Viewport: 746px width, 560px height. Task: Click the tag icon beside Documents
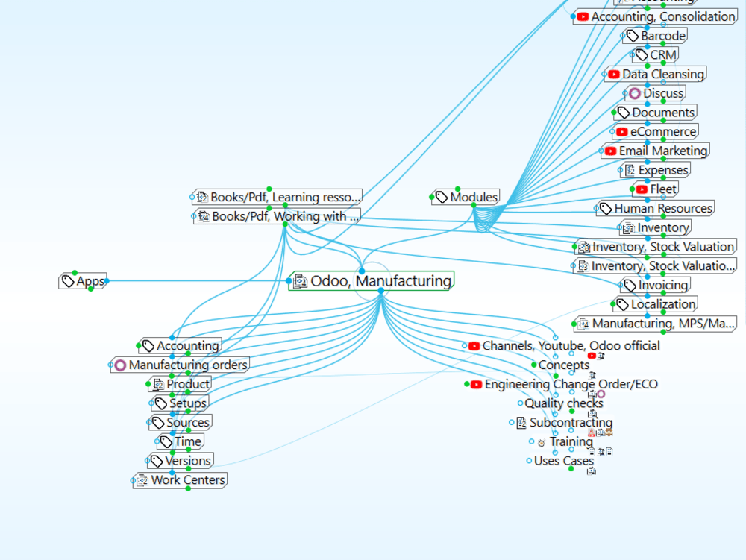pos(624,113)
